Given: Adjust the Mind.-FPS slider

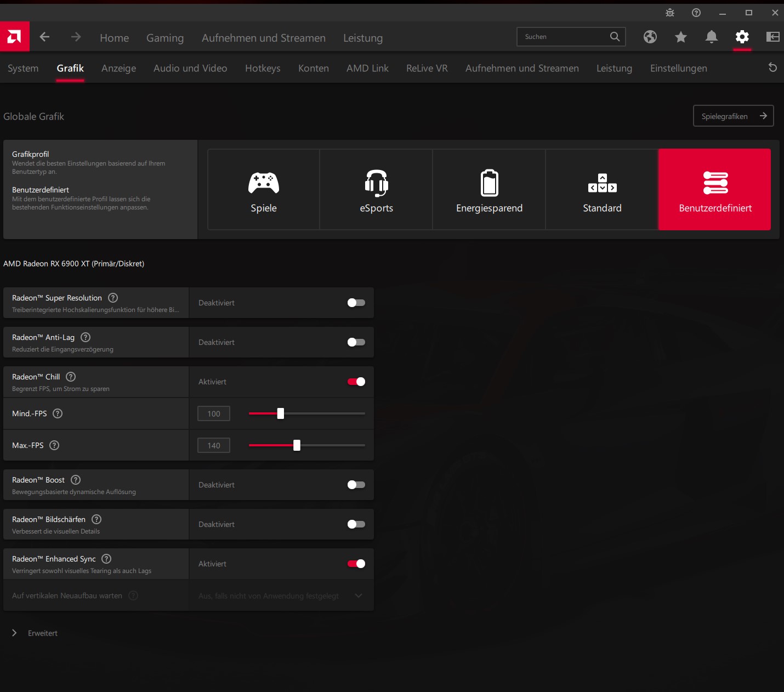Looking at the screenshot, I should tap(281, 413).
